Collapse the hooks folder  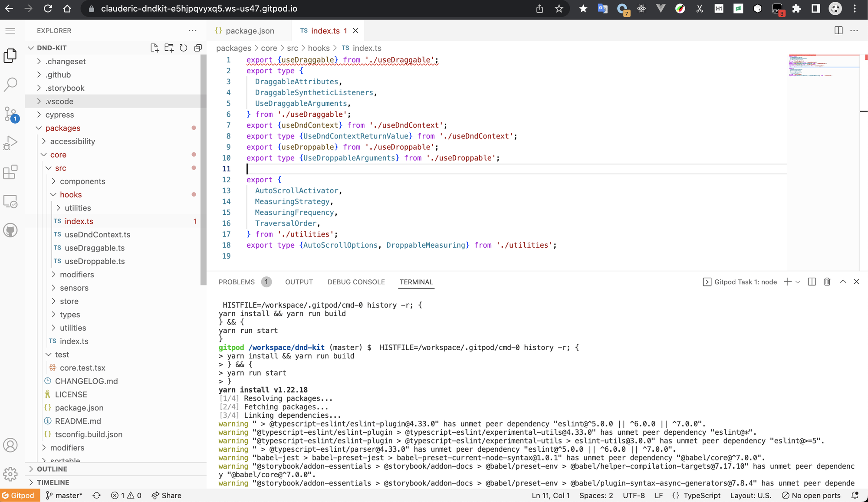[53, 195]
